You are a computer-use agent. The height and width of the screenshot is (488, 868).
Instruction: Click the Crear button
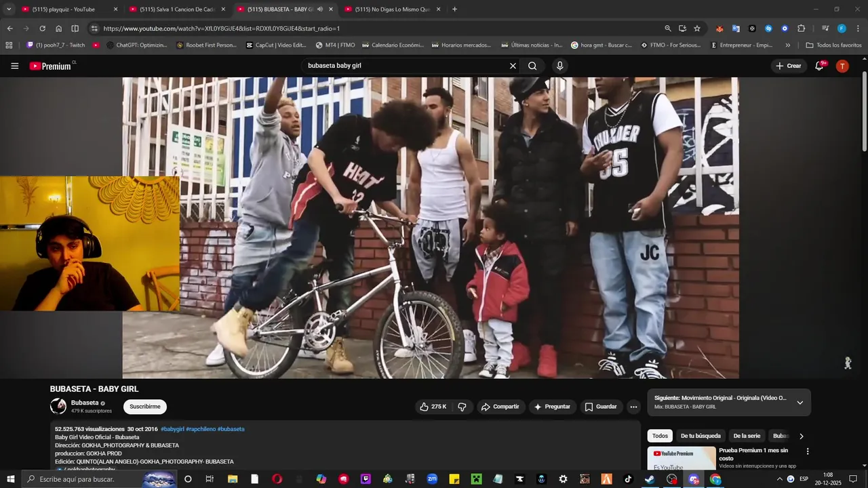(x=789, y=66)
